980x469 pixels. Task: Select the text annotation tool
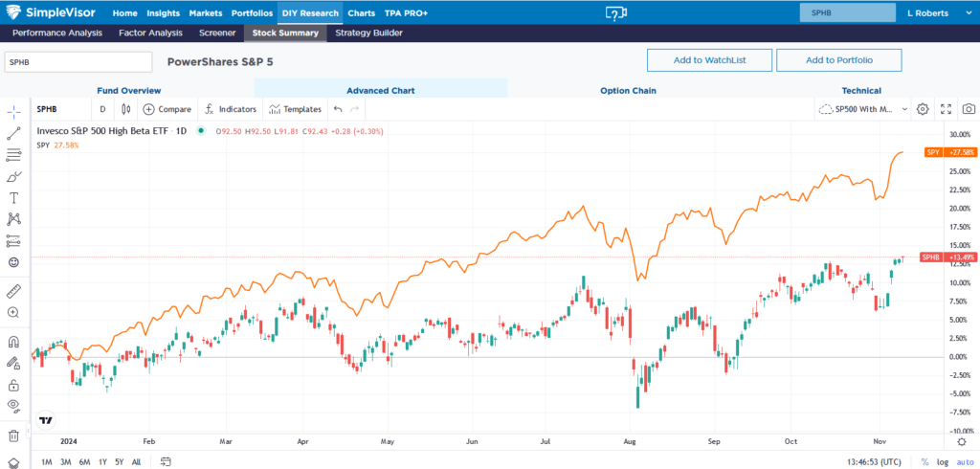tap(13, 197)
